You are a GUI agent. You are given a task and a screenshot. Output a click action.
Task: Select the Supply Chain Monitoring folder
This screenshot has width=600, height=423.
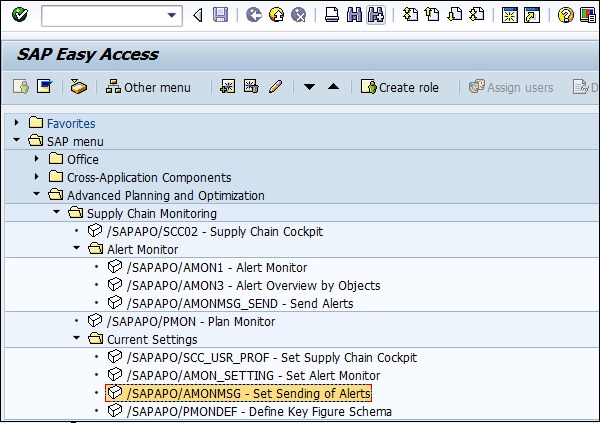(152, 214)
